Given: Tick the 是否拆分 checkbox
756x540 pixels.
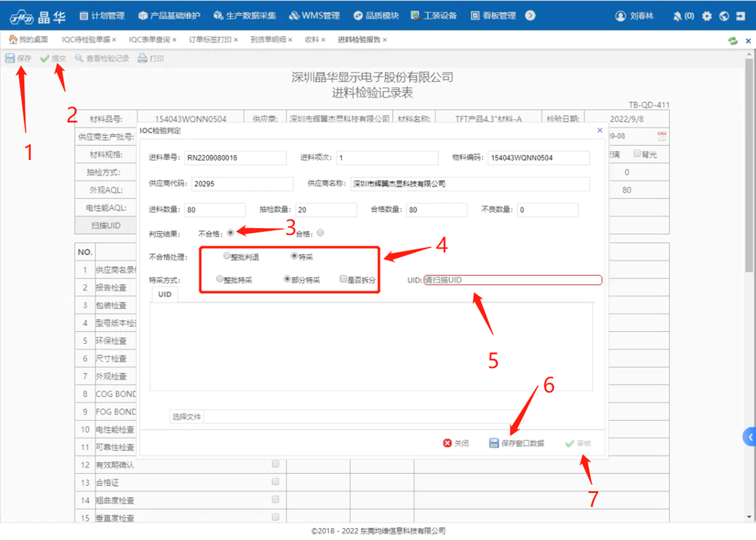Looking at the screenshot, I should pyautogui.click(x=343, y=279).
